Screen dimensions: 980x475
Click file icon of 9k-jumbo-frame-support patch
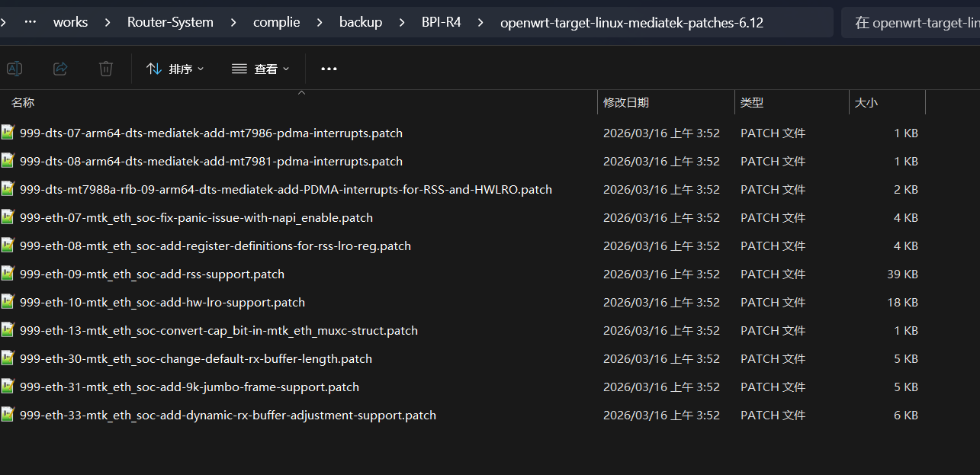tap(8, 387)
